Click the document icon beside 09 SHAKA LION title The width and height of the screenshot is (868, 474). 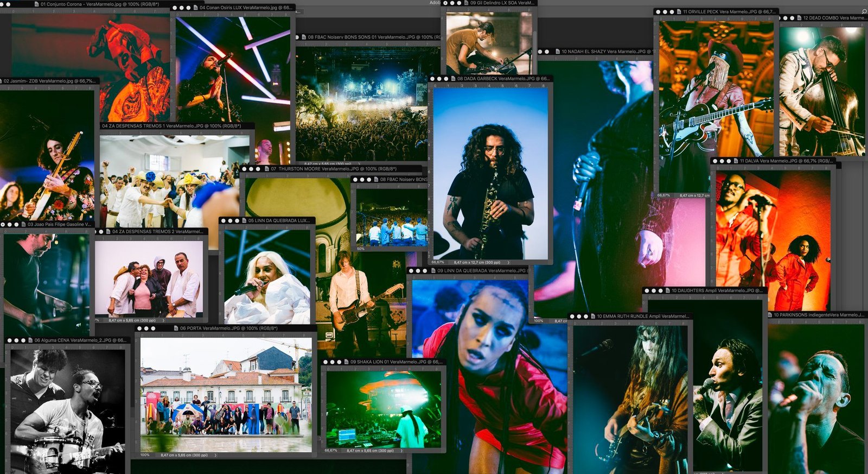[346, 362]
